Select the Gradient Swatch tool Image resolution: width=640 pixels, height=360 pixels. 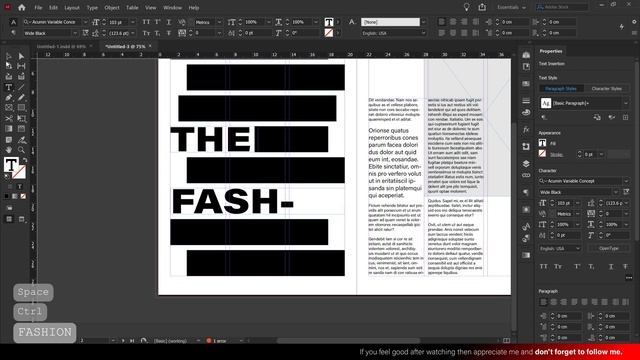tap(9, 129)
